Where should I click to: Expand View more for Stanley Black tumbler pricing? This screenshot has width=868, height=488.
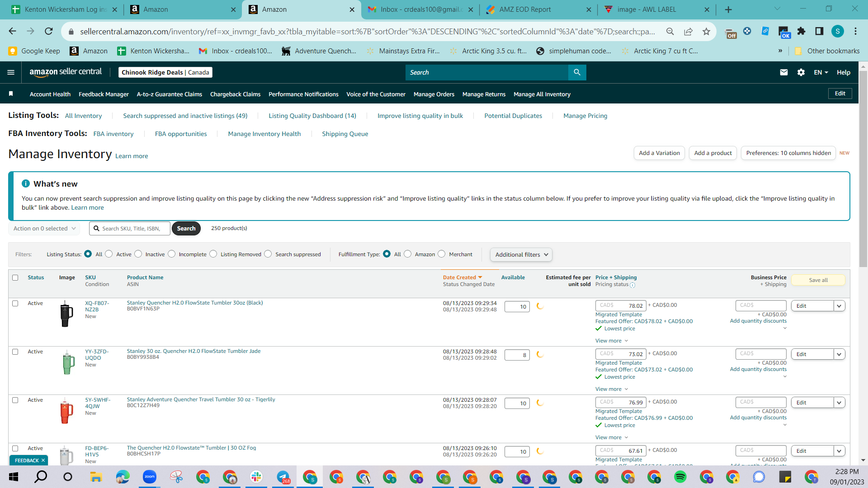click(x=612, y=341)
